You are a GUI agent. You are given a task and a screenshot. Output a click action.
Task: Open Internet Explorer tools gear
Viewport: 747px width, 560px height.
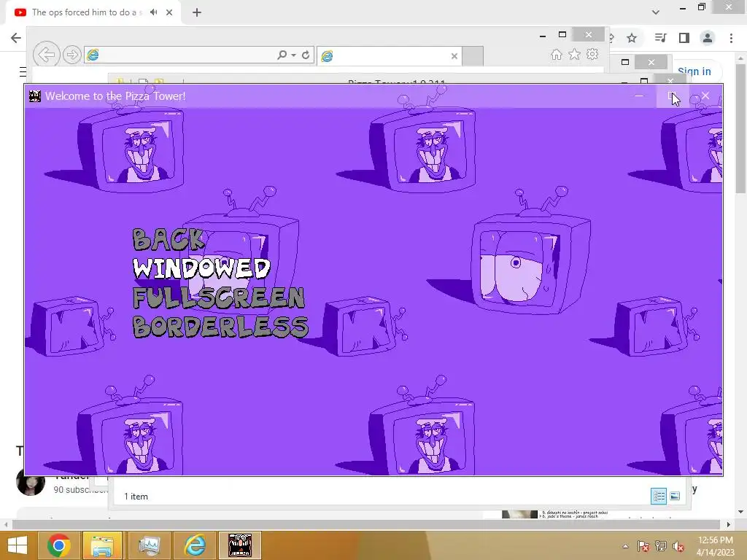tap(592, 54)
